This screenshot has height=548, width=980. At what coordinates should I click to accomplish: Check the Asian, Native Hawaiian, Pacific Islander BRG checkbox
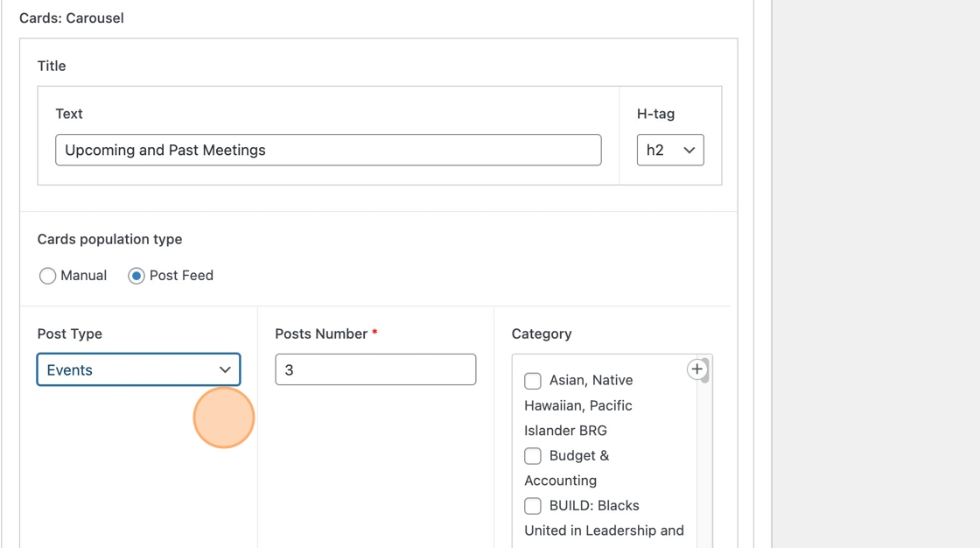[x=533, y=381]
